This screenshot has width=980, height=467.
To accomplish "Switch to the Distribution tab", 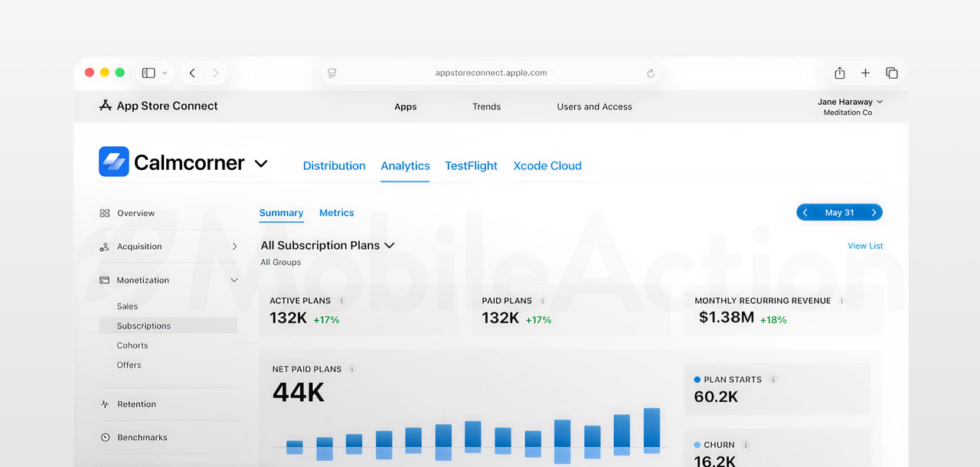I will [334, 165].
